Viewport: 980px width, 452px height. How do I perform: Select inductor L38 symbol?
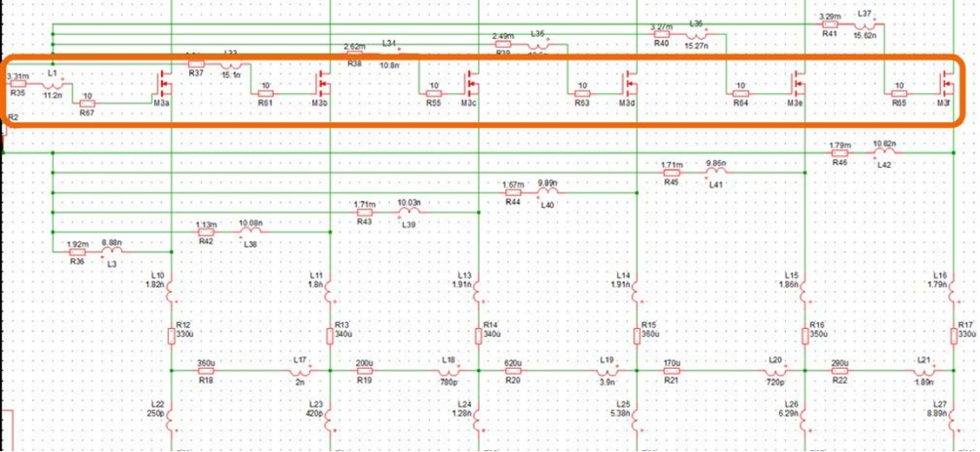250,231
